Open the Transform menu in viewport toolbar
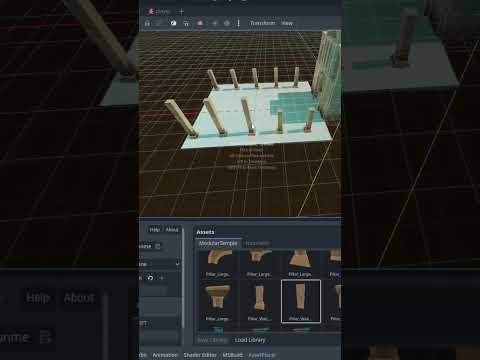Image resolution: width=480 pixels, height=360 pixels. [x=263, y=23]
